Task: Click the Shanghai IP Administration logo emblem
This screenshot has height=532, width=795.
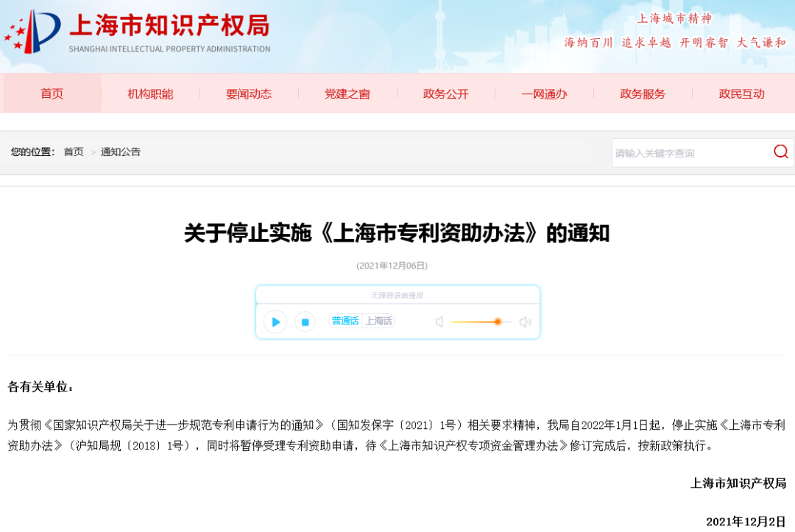Action: (33, 32)
